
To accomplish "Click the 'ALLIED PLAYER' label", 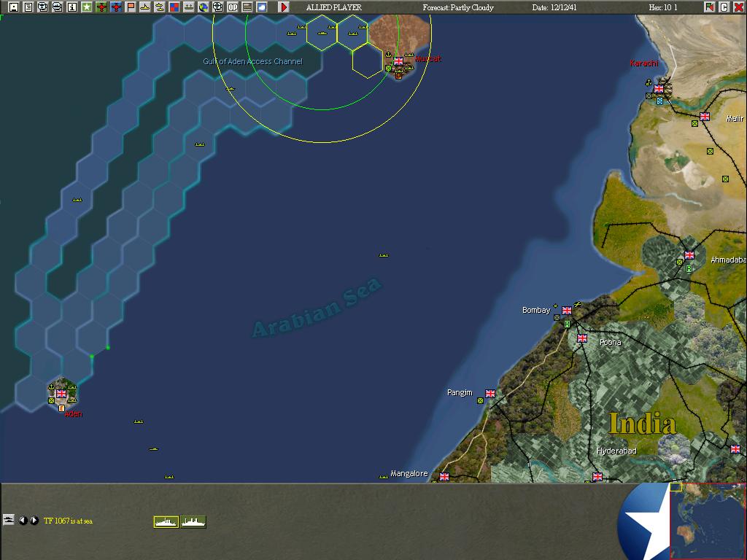I will click(x=333, y=7).
